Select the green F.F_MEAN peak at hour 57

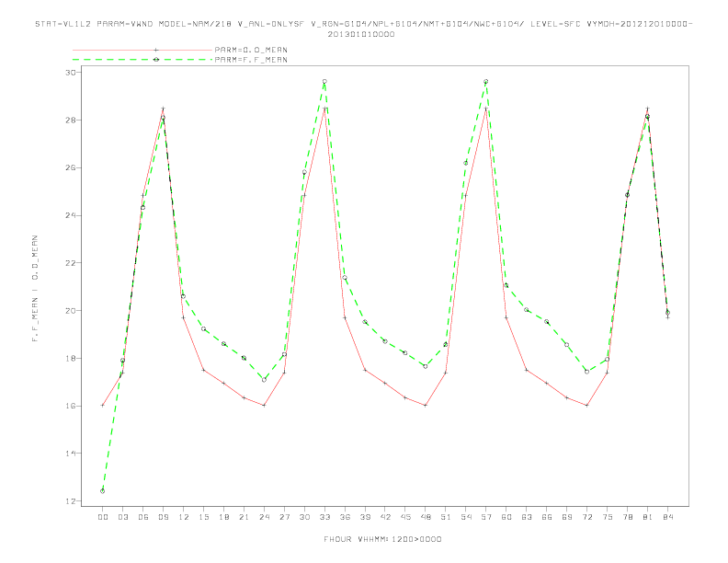pyautogui.click(x=486, y=81)
